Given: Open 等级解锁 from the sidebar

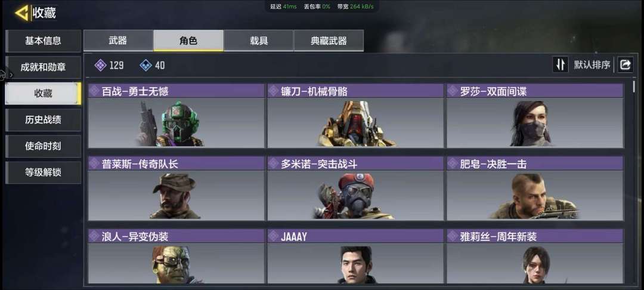Looking at the screenshot, I should point(43,172).
